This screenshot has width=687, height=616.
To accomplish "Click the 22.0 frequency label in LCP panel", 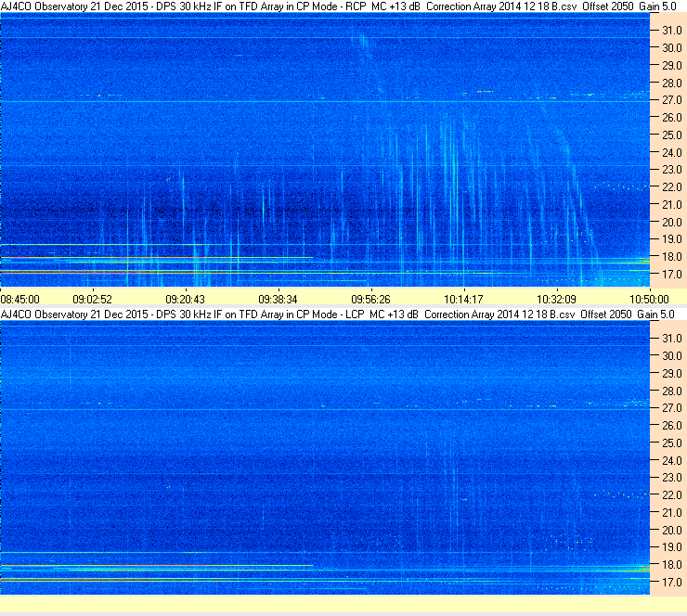I will click(x=672, y=495).
